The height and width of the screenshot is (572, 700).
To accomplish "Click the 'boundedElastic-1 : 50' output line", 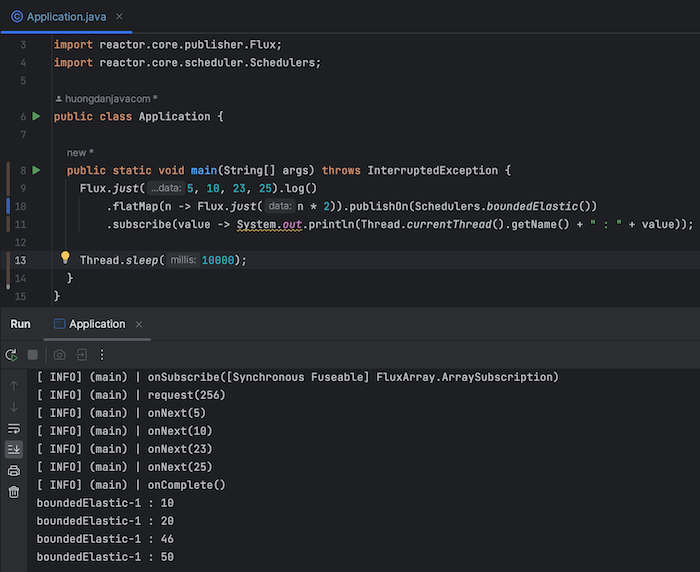I will [x=105, y=557].
